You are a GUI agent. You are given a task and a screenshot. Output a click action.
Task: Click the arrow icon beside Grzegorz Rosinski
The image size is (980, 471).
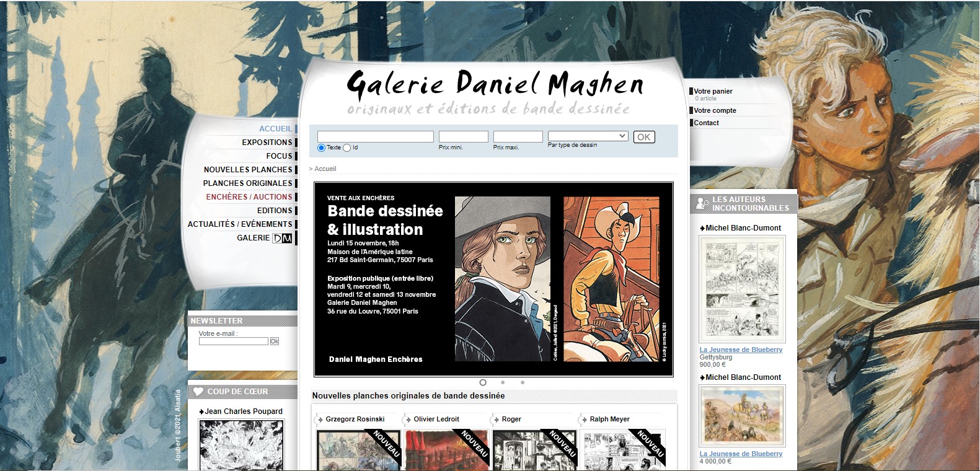pyautogui.click(x=320, y=420)
